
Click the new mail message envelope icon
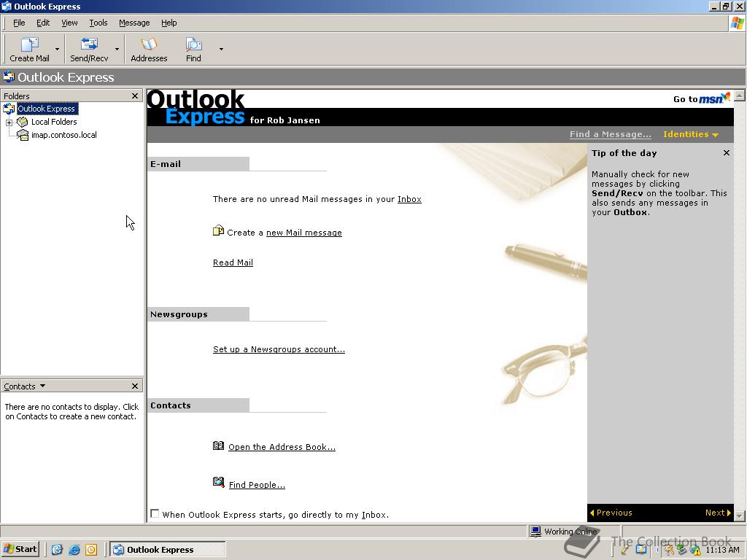click(217, 231)
